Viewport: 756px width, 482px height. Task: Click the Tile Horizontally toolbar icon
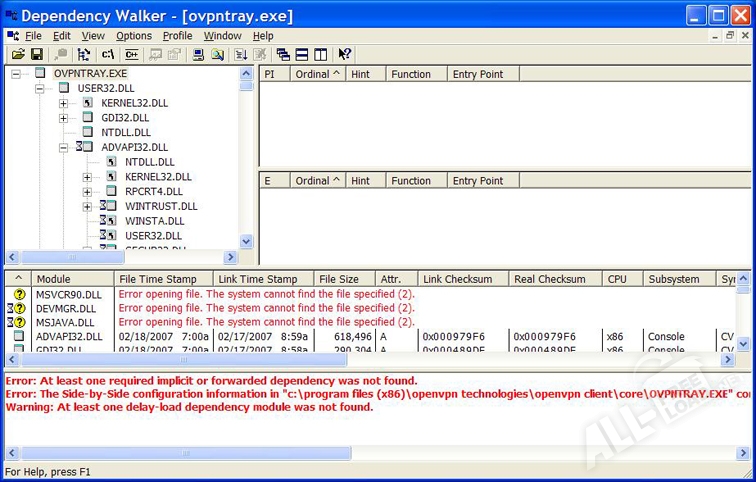coord(302,54)
